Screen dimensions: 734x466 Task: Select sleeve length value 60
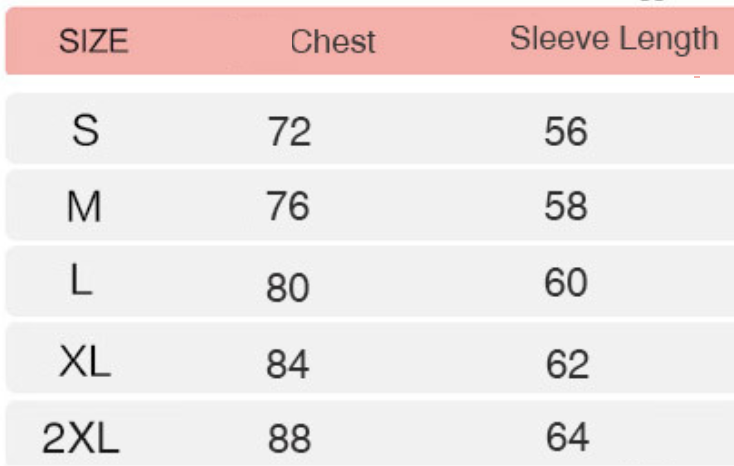click(565, 284)
